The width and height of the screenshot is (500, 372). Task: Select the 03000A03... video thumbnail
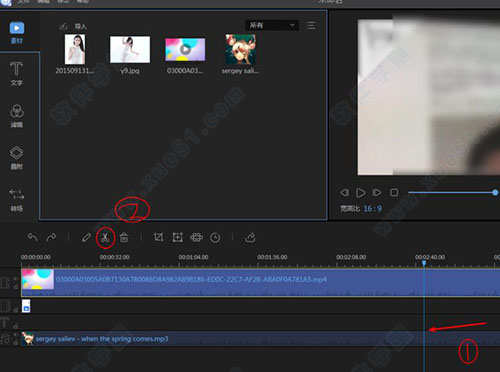pyautogui.click(x=185, y=49)
